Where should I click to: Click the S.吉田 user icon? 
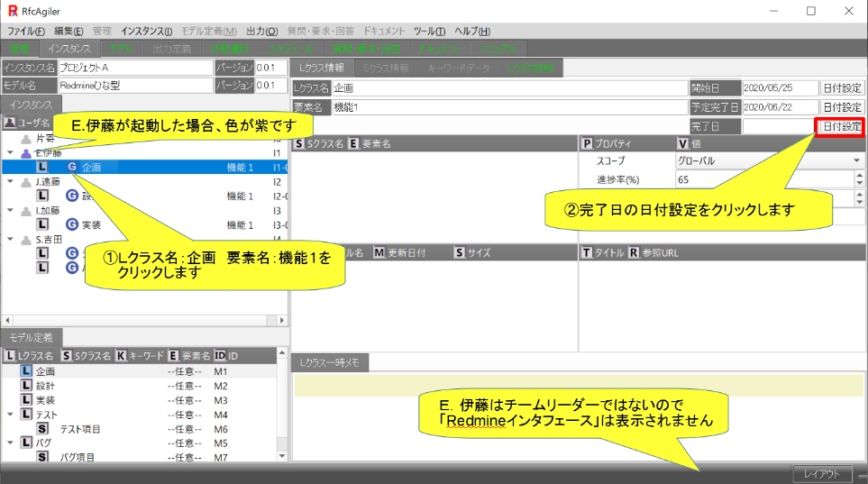point(26,240)
